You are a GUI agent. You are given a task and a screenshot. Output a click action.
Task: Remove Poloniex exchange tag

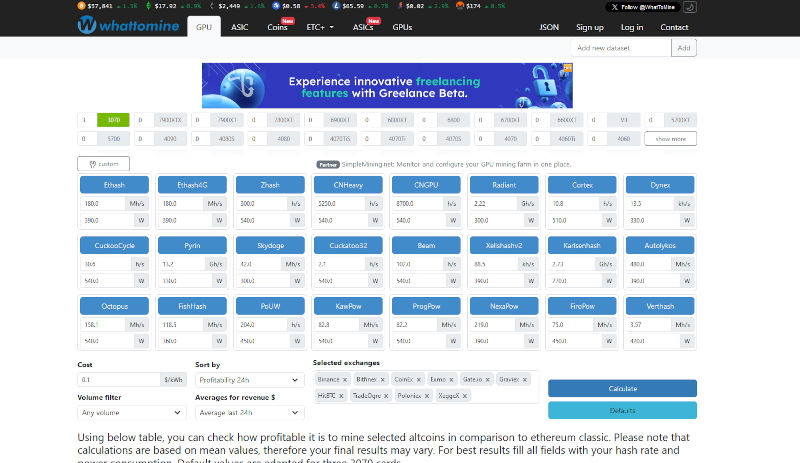coord(426,395)
